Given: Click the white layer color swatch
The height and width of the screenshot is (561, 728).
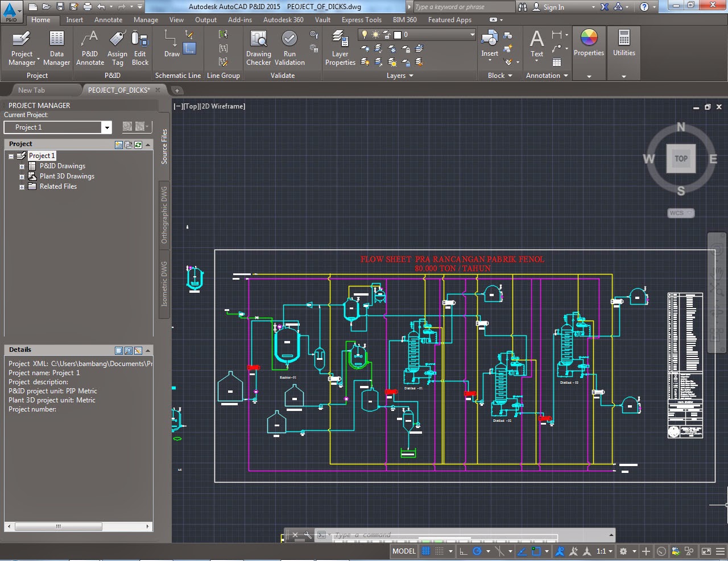Looking at the screenshot, I should 398,35.
